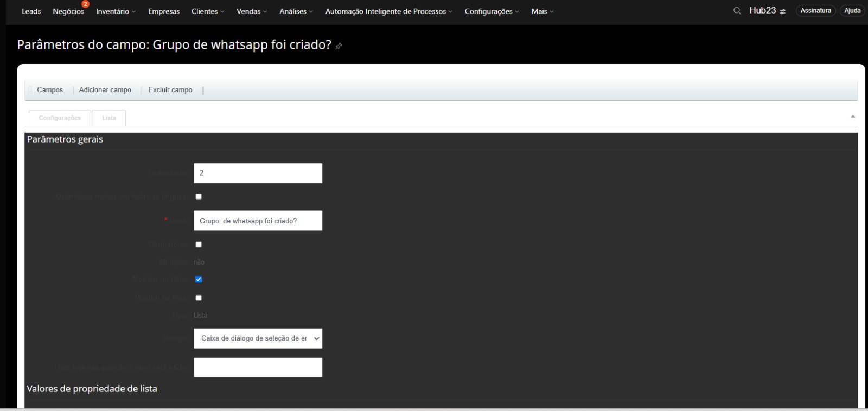Enable the 'Mostrar na lista' checkbox
This screenshot has height=411, width=868.
coord(199,298)
